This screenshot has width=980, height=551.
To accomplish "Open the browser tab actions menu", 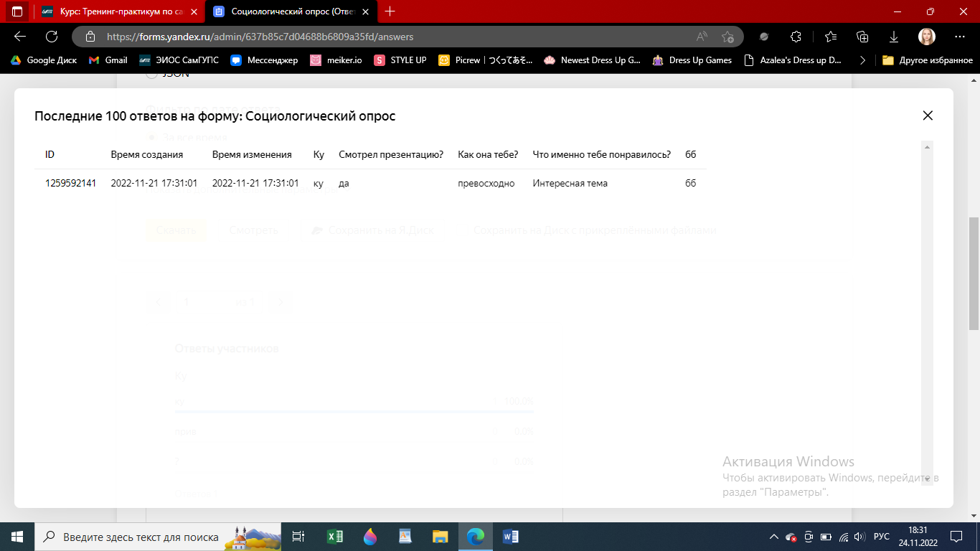I will click(x=17, y=11).
